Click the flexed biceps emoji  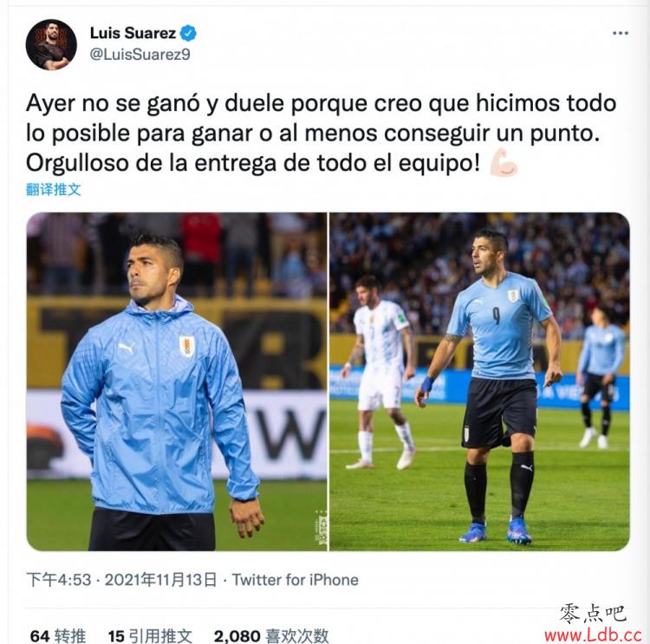coord(504,163)
